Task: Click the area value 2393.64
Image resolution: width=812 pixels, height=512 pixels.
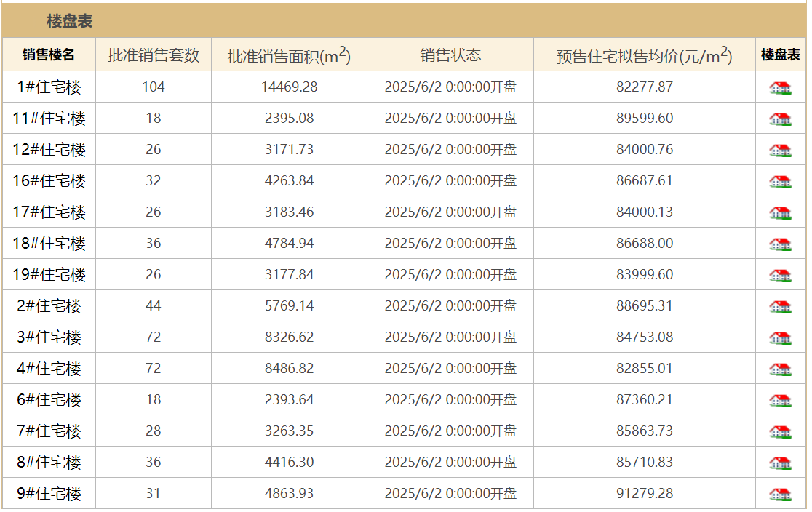Action: [289, 400]
